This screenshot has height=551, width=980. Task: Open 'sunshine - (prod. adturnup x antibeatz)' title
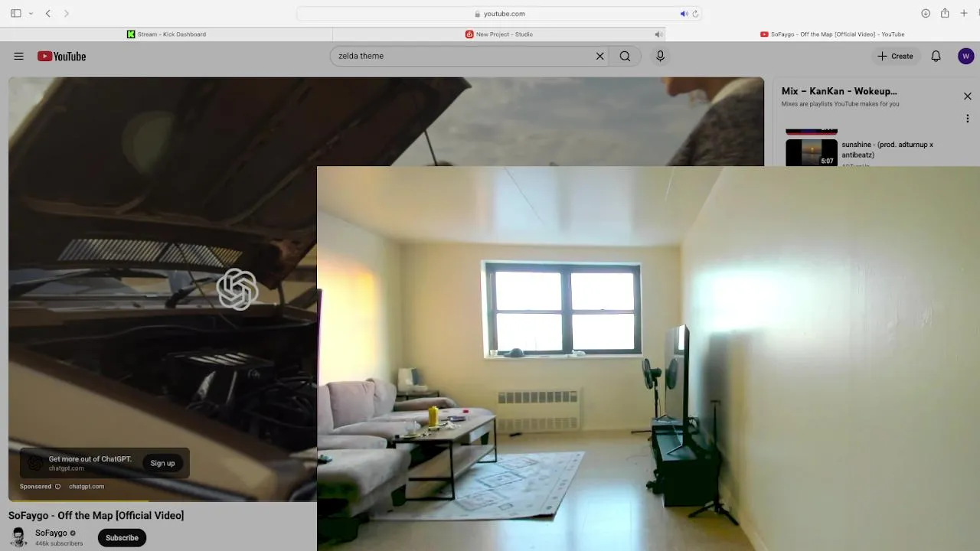[887, 149]
